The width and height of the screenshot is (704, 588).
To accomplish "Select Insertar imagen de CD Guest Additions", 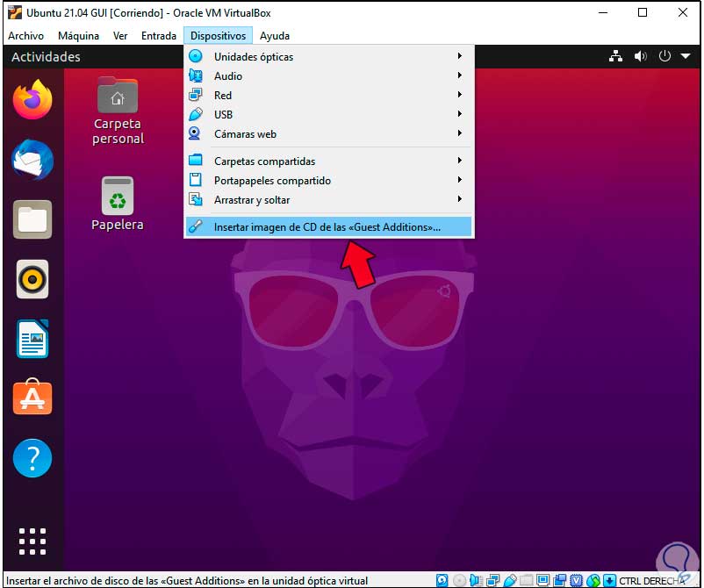I will coord(328,226).
